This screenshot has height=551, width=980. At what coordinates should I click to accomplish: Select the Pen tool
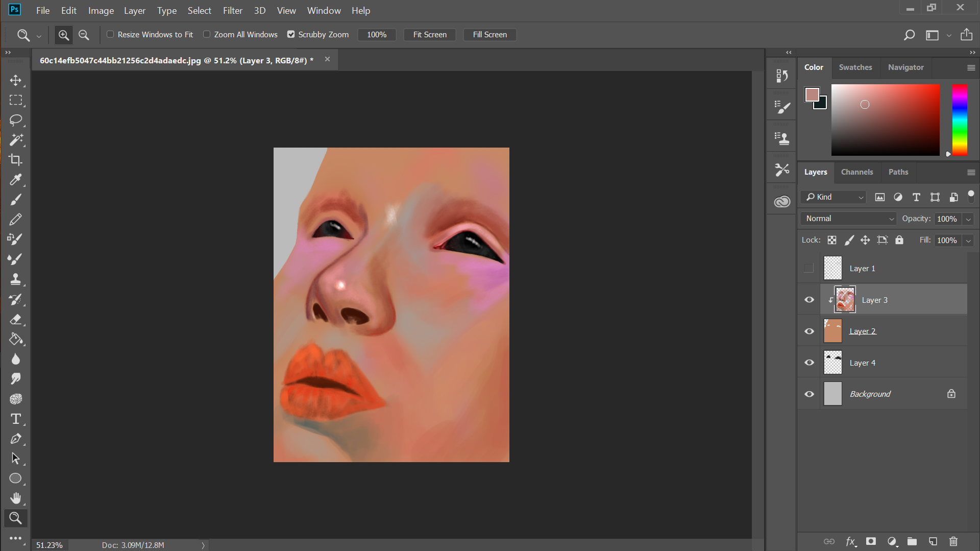16,439
